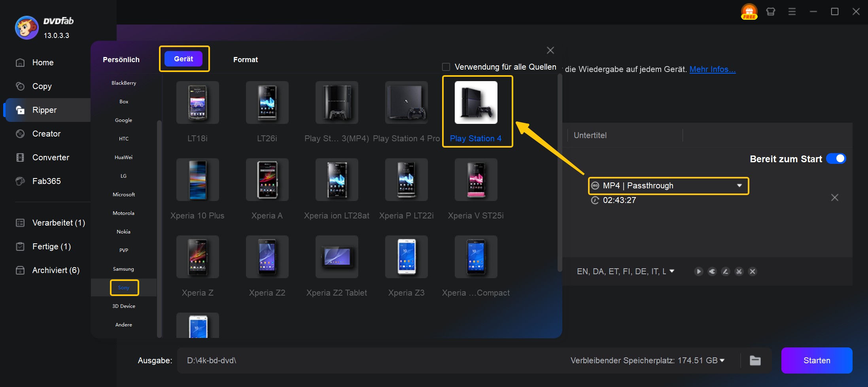868x387 pixels.
Task: Close the device profile popup
Action: [x=550, y=50]
